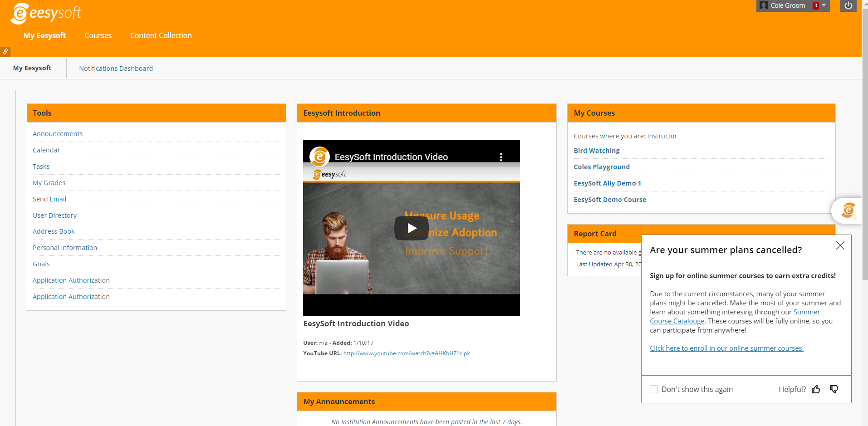Click the Cole Groom avatar icon
The image size is (868, 426).
tap(764, 5)
